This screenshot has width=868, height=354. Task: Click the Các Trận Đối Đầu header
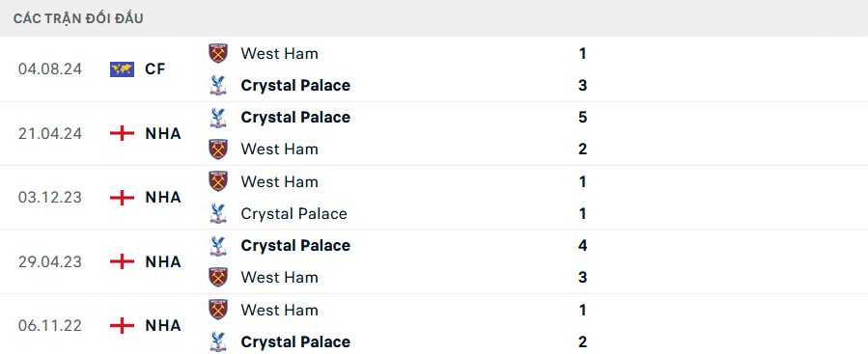[78, 18]
